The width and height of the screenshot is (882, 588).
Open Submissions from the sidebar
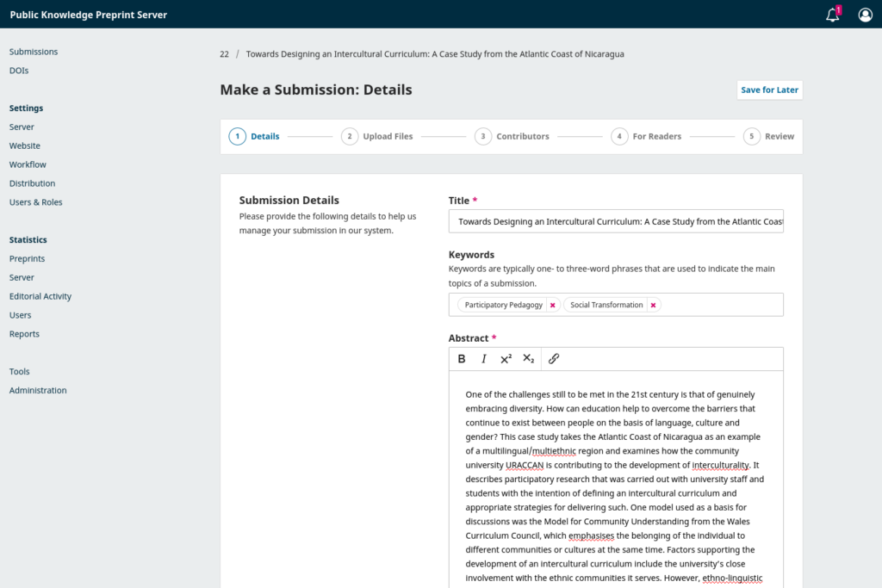(x=33, y=51)
